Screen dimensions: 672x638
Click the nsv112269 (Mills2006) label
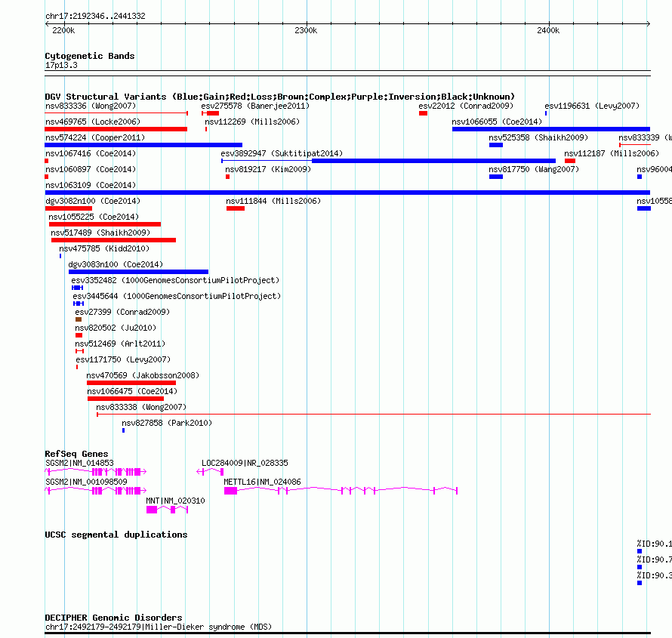[x=252, y=122]
